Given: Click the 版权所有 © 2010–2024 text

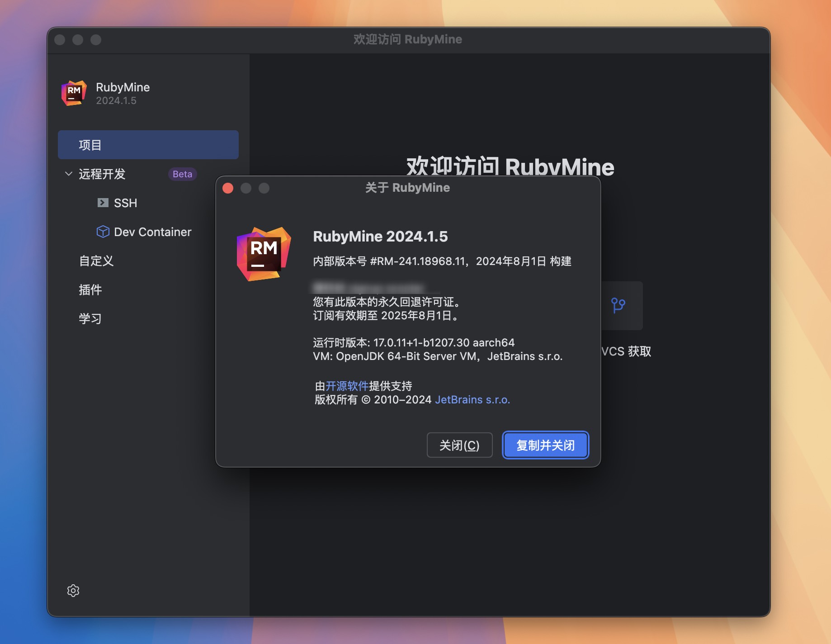Looking at the screenshot, I should [373, 400].
